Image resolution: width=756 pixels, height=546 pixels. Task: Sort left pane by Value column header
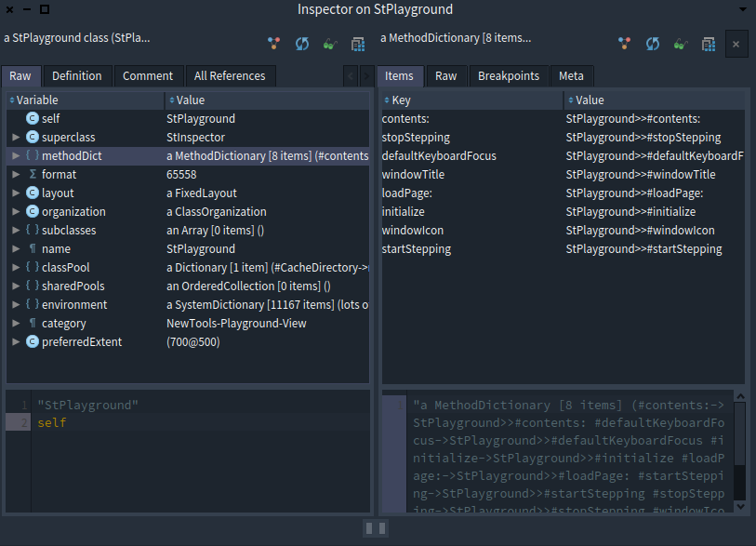268,100
